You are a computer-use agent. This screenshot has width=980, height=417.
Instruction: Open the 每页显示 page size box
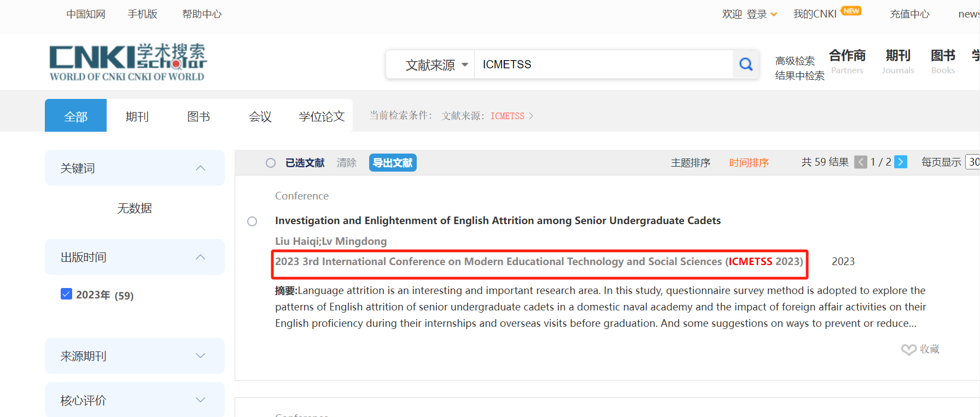(973, 162)
